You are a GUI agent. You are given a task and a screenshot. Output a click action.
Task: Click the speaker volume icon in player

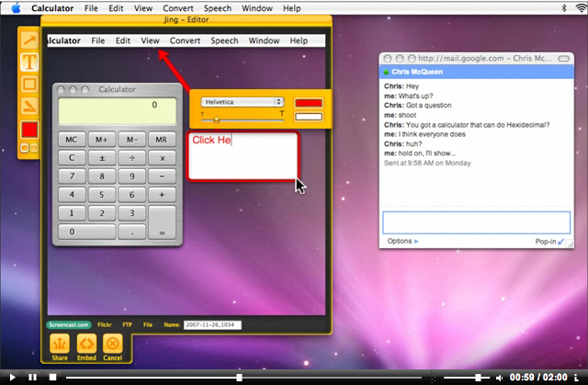pos(499,378)
